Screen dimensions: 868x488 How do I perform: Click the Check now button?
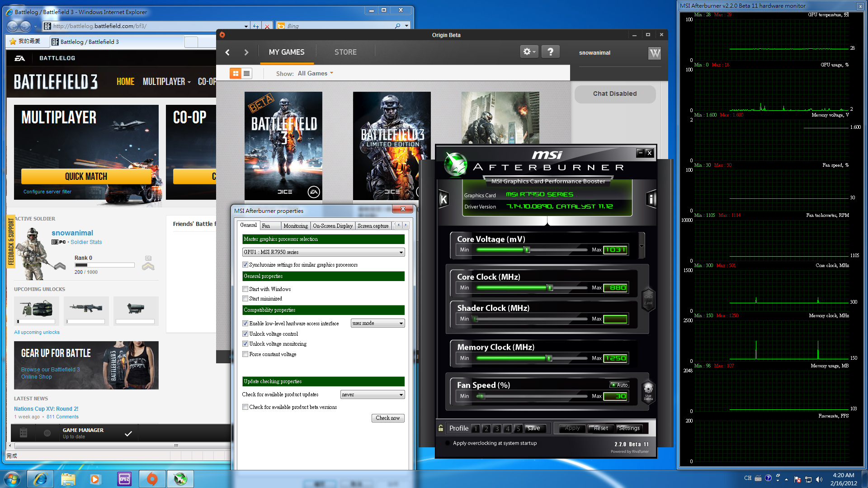coord(388,418)
